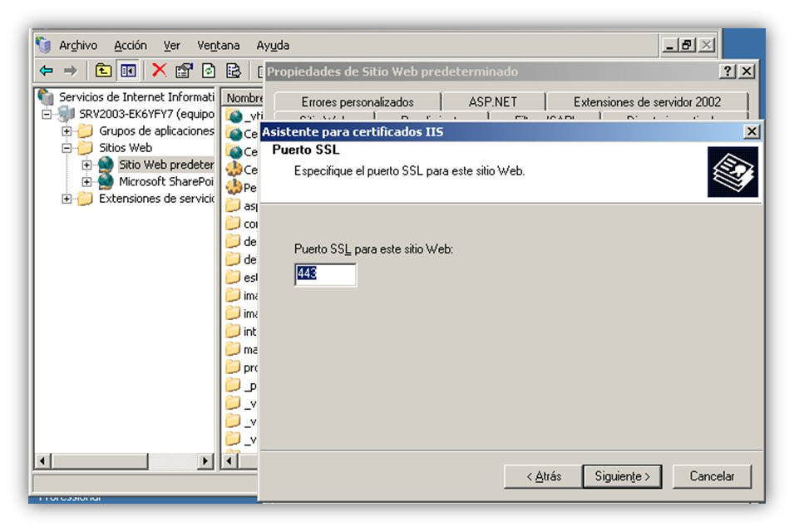Click the Siguiente button
794x532 pixels.
(x=623, y=476)
